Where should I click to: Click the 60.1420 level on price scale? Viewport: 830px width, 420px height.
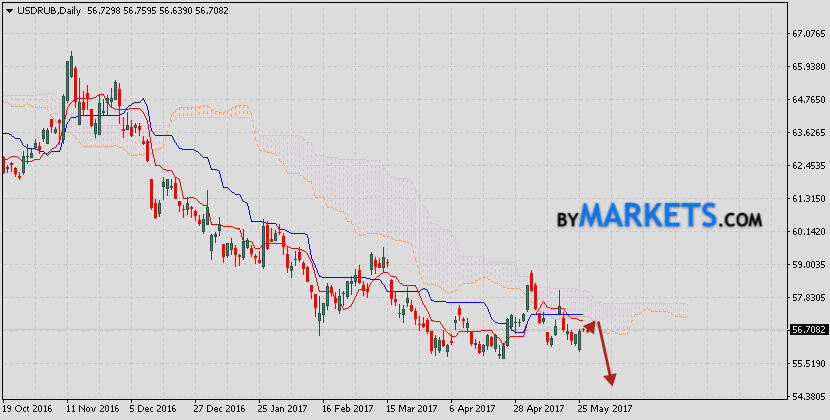(807, 232)
